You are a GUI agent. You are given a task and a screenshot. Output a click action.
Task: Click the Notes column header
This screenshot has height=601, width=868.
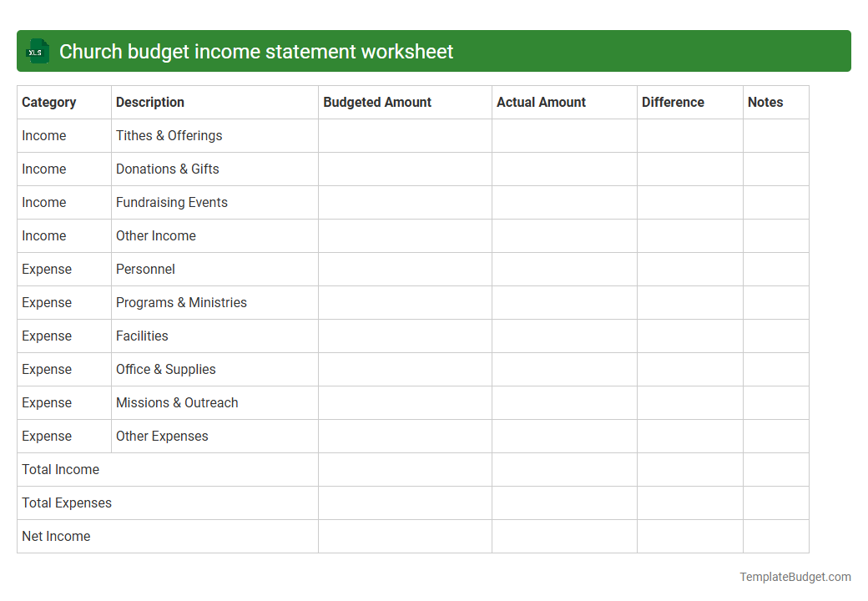765,102
